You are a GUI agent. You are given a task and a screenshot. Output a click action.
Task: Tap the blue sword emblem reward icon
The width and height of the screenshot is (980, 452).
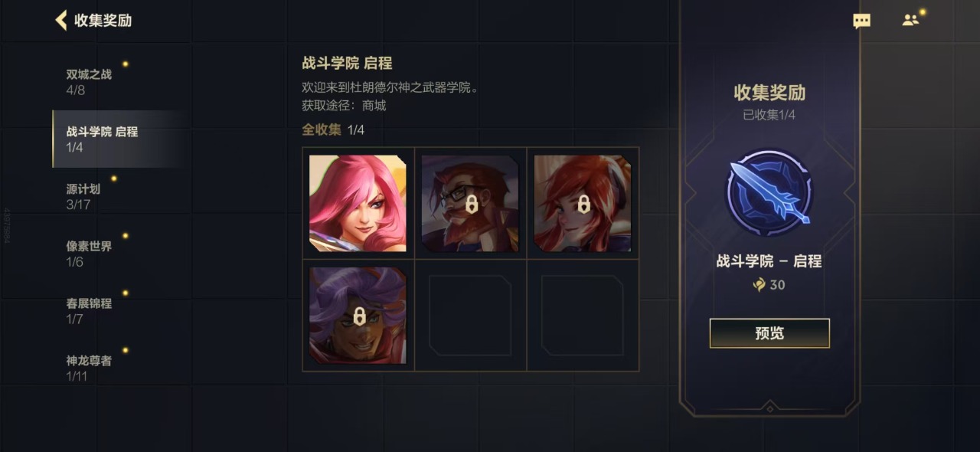pyautogui.click(x=769, y=192)
